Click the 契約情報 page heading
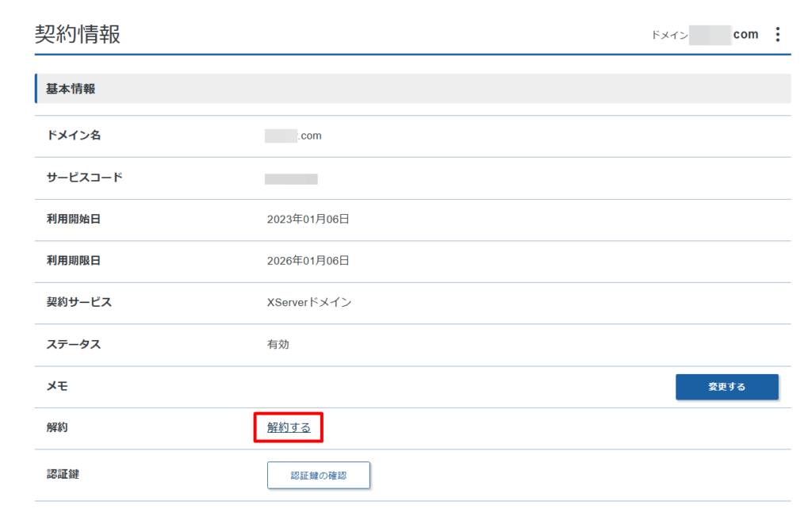The image size is (812, 524). coord(78,34)
